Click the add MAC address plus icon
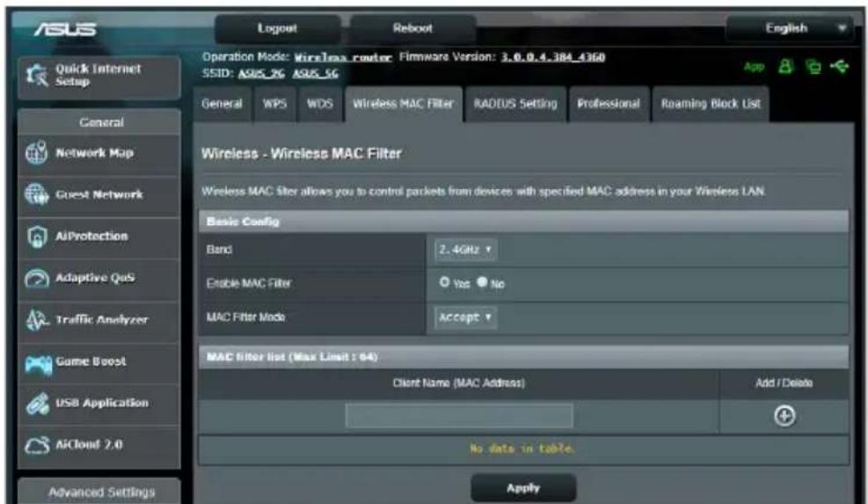Image resolution: width=868 pixels, height=504 pixels. click(784, 415)
